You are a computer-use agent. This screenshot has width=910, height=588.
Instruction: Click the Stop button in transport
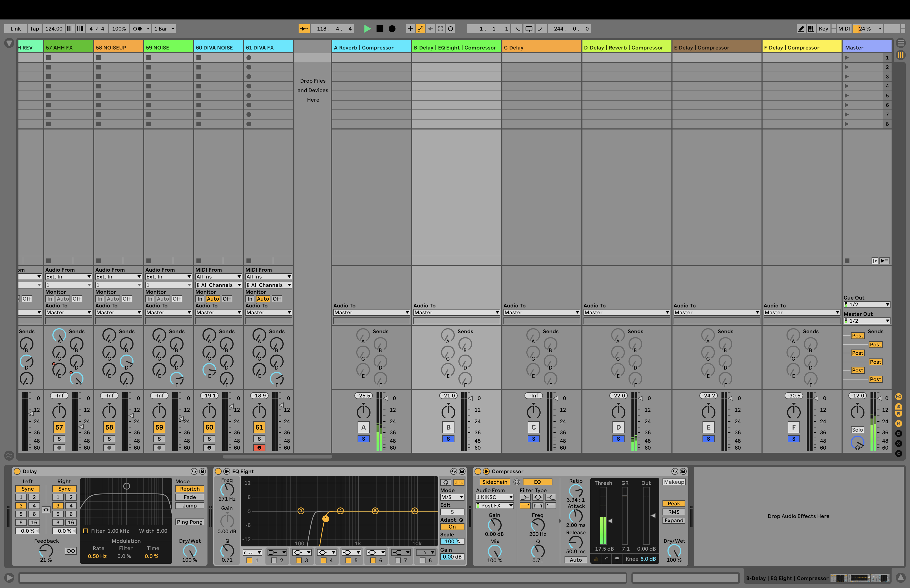(x=380, y=29)
